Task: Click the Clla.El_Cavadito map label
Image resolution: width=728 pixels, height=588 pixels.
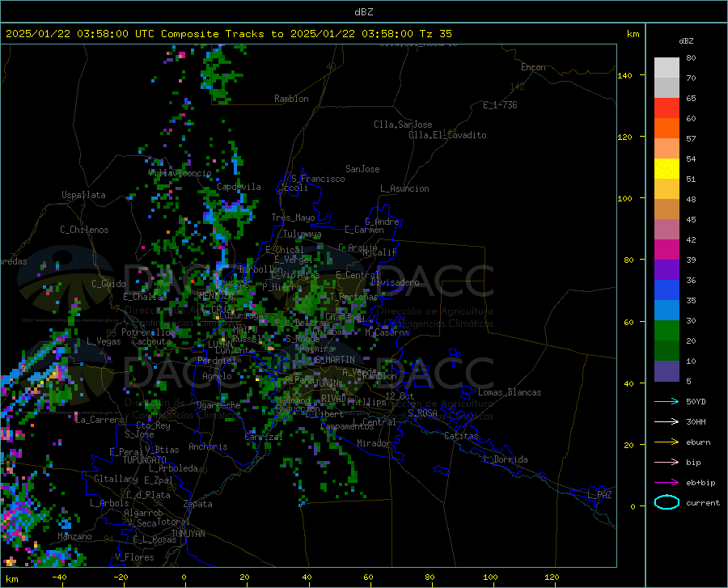Action: (x=447, y=135)
